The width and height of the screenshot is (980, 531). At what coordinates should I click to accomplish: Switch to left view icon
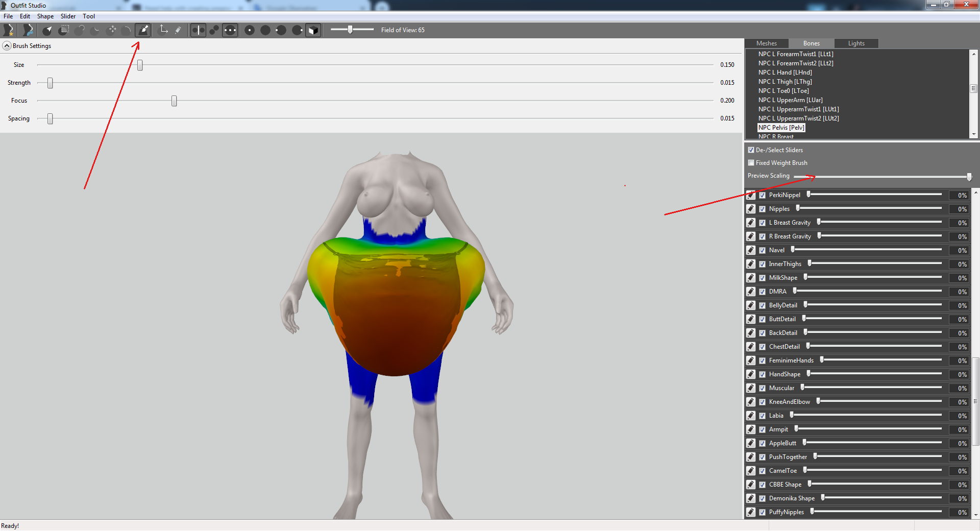click(x=281, y=30)
